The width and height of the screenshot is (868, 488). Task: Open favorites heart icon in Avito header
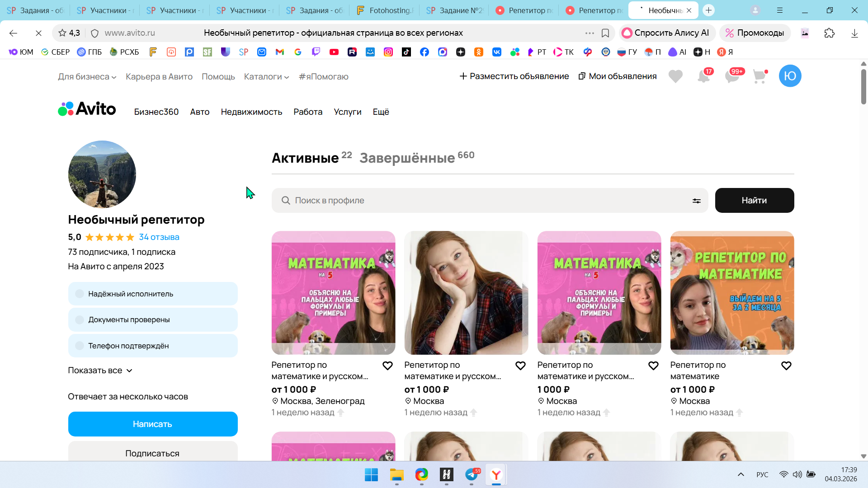coord(675,76)
